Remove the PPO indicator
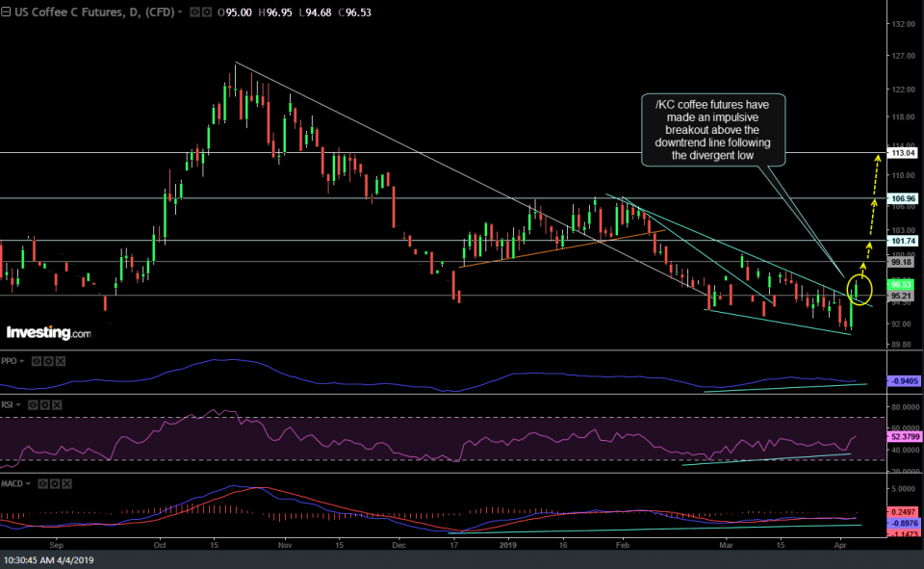Viewport: 924px width, 569px height. [x=62, y=361]
